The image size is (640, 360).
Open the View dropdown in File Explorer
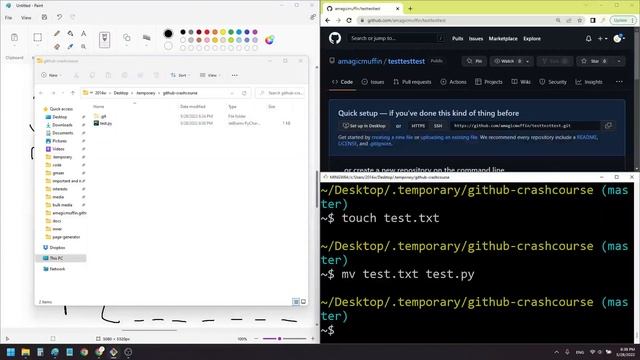coord(210,75)
